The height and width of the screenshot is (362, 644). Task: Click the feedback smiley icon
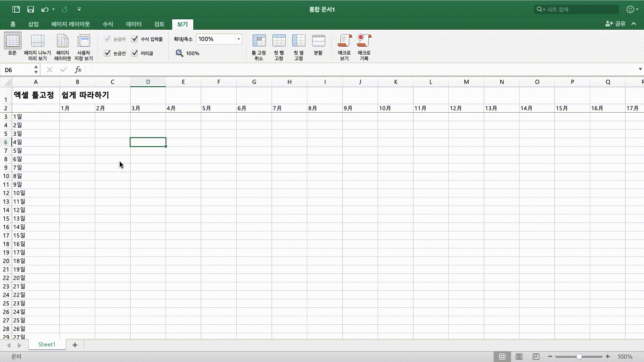pyautogui.click(x=630, y=9)
